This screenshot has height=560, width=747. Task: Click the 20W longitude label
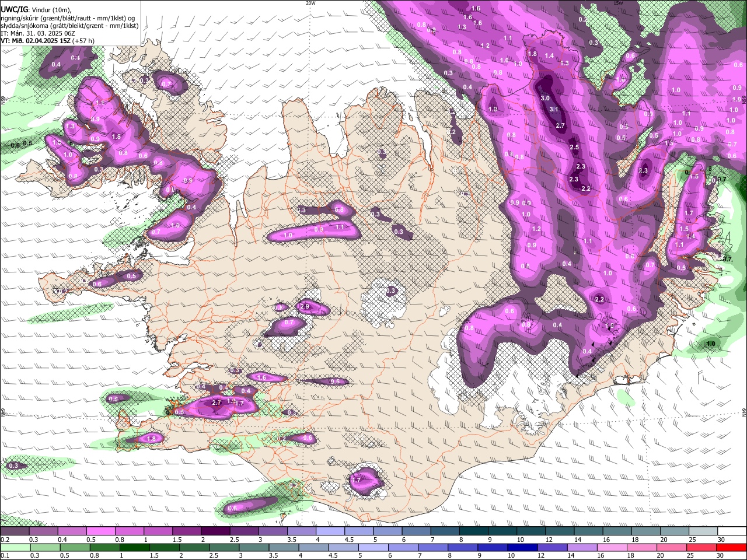click(310, 3)
